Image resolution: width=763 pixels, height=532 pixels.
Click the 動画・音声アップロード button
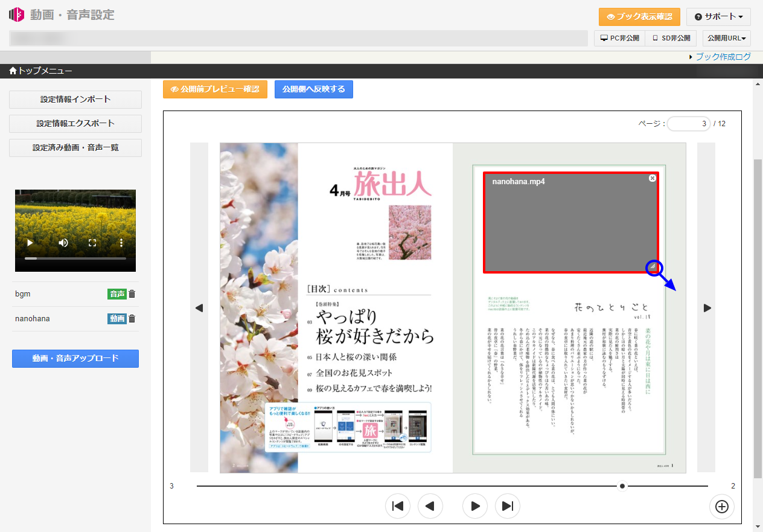[x=75, y=359]
